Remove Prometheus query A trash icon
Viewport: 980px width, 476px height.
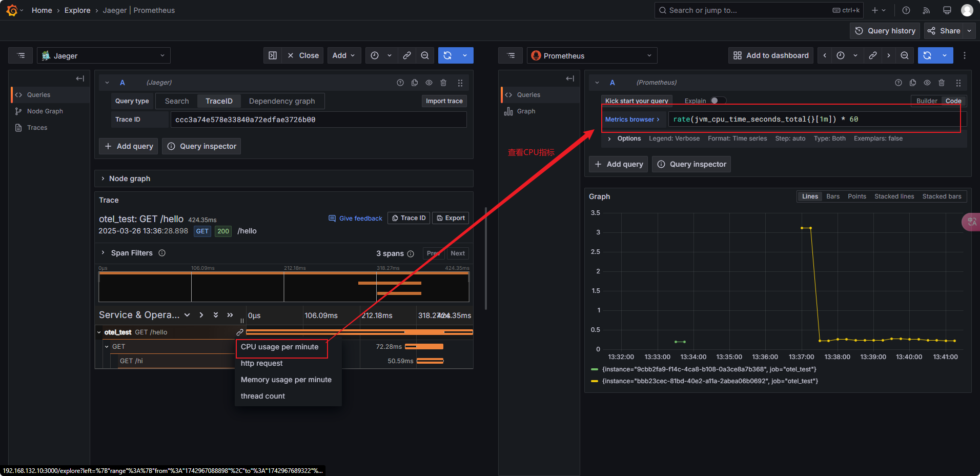[942, 83]
